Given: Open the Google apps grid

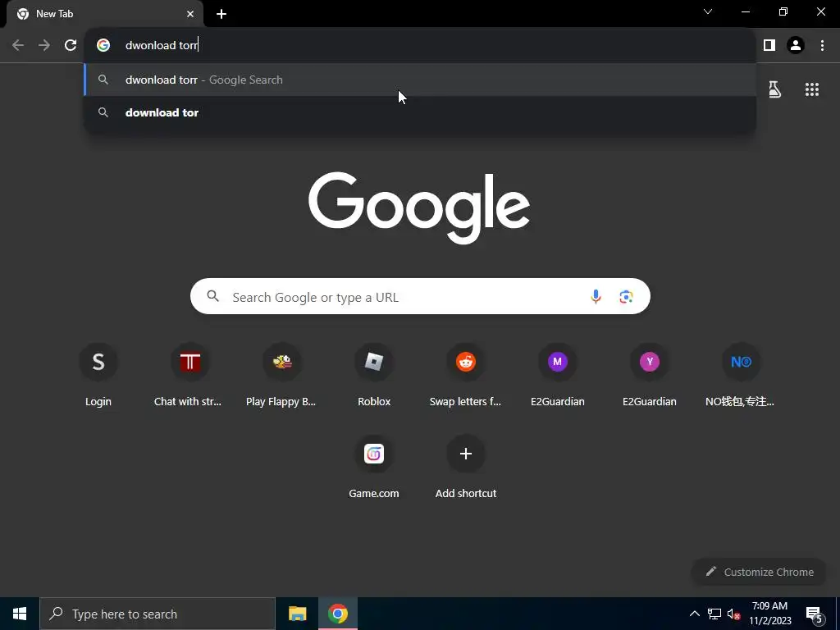Looking at the screenshot, I should [x=811, y=89].
